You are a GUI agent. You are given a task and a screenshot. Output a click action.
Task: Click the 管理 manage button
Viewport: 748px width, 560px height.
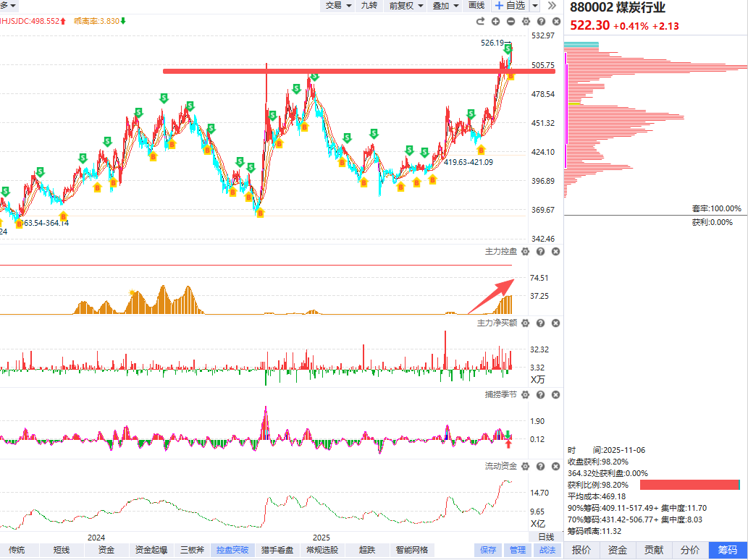click(x=518, y=550)
